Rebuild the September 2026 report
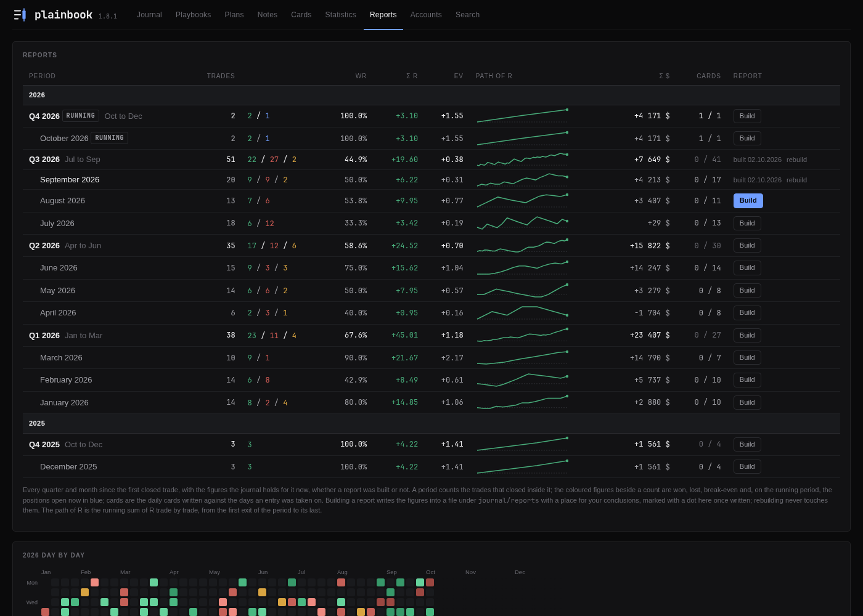 tap(796, 180)
